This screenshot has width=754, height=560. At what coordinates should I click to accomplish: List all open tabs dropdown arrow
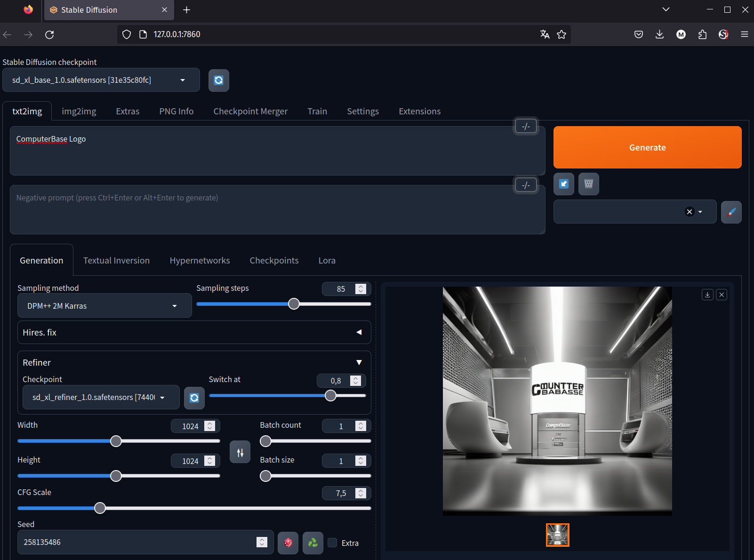point(666,9)
